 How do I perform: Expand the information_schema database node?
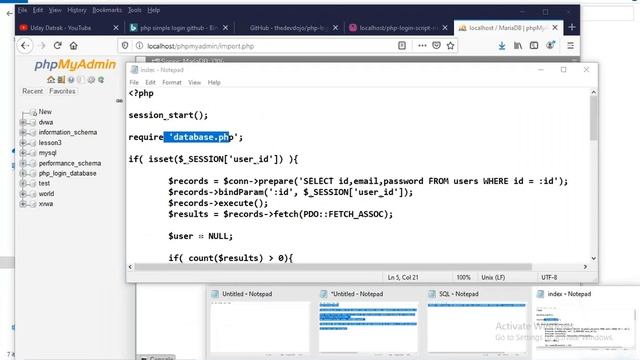coord(23,132)
